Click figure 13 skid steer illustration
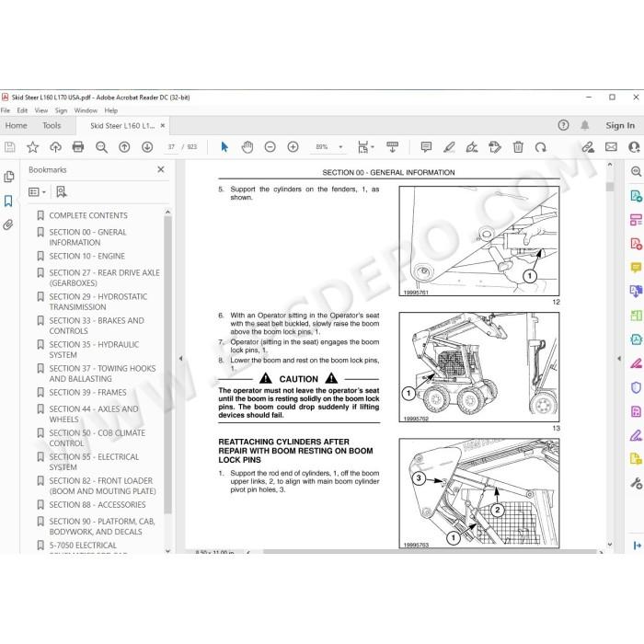644x644 pixels. 479,367
